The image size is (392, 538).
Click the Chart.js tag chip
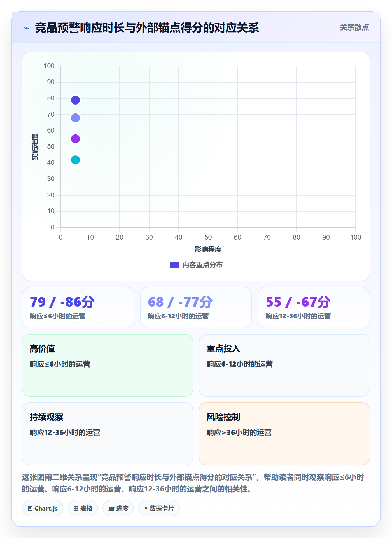click(43, 508)
